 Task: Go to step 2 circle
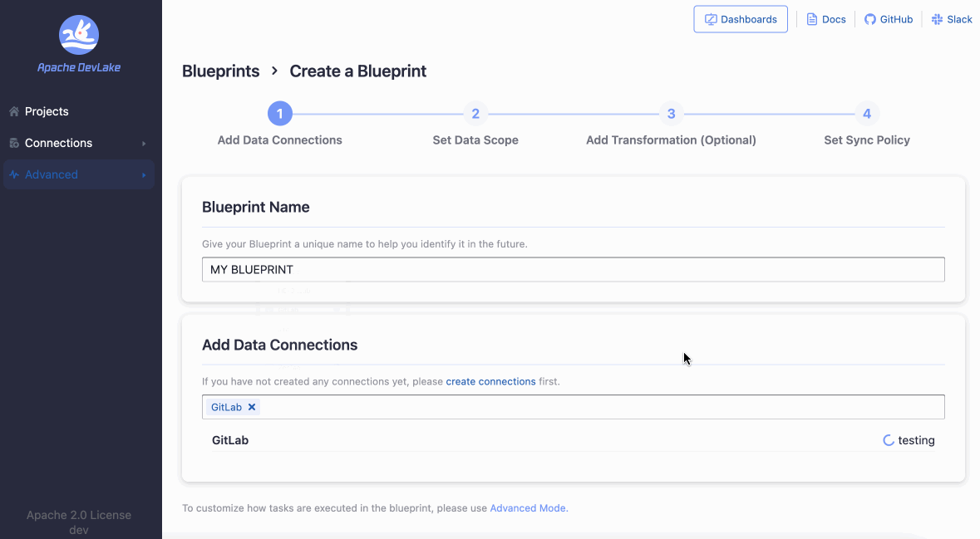pos(475,114)
